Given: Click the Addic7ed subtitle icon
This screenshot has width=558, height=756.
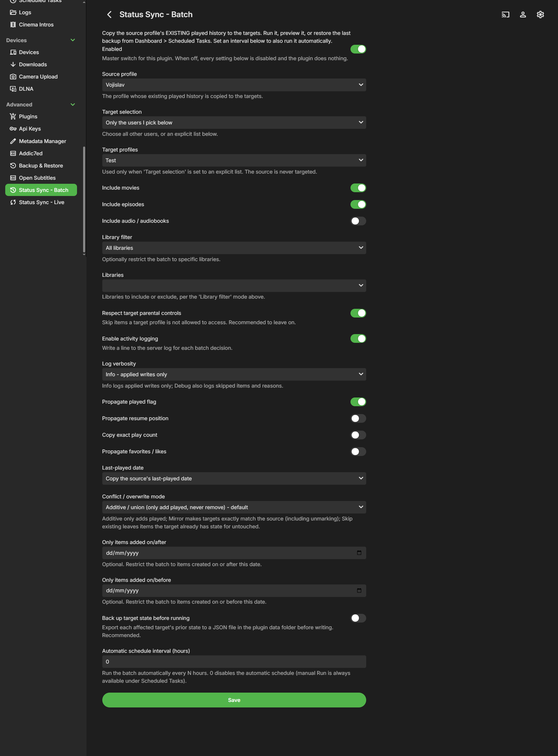Looking at the screenshot, I should pos(13,154).
